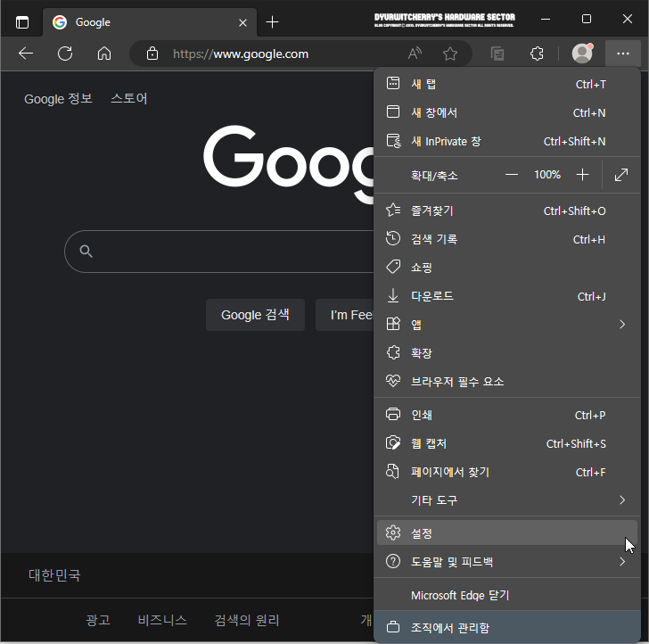Enter full screen via the diagonal arrow icon
The width and height of the screenshot is (649, 644).
coord(621,175)
